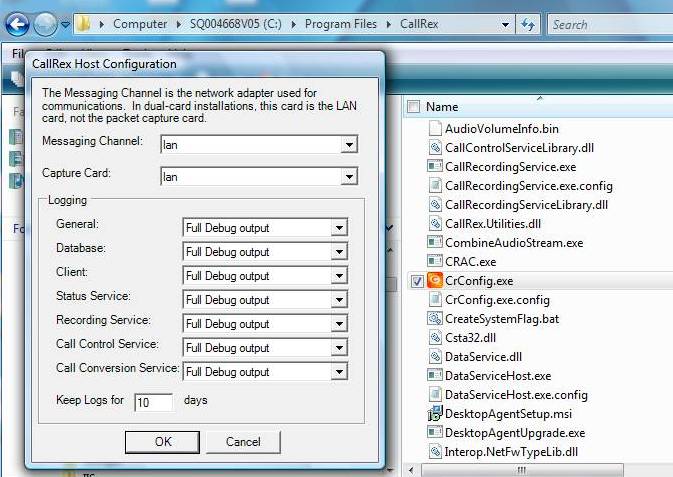Tick the select-all checkbox beside Name
673x477 pixels.
pos(413,106)
